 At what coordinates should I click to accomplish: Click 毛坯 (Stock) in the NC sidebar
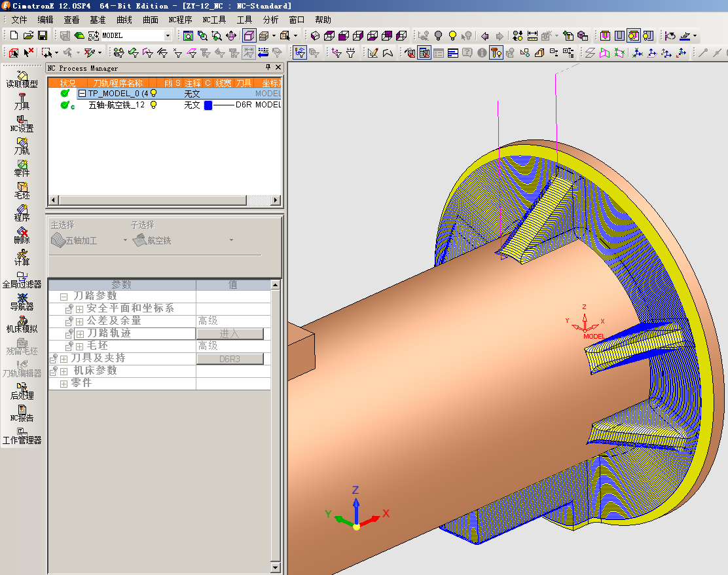pyautogui.click(x=22, y=191)
